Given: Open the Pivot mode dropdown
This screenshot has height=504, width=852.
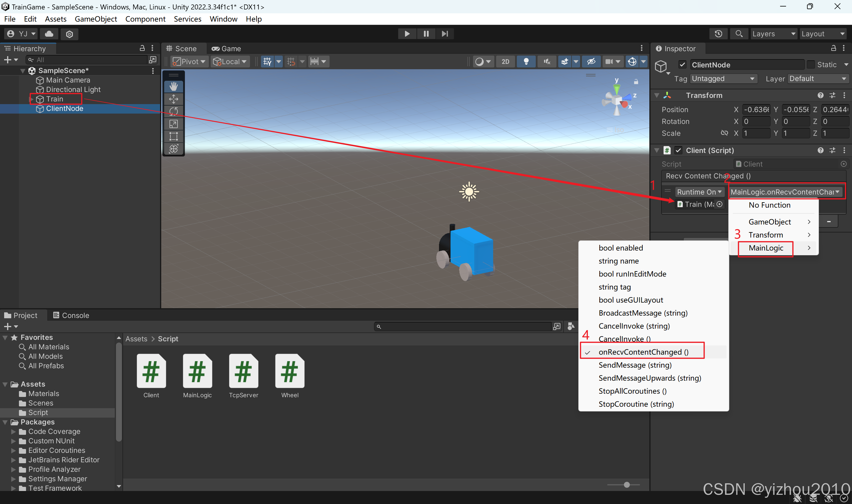Looking at the screenshot, I should coord(190,62).
